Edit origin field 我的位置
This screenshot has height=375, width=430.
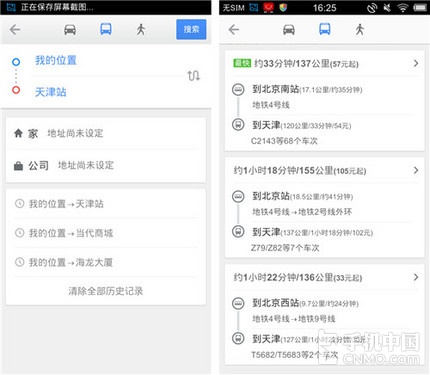(x=56, y=60)
